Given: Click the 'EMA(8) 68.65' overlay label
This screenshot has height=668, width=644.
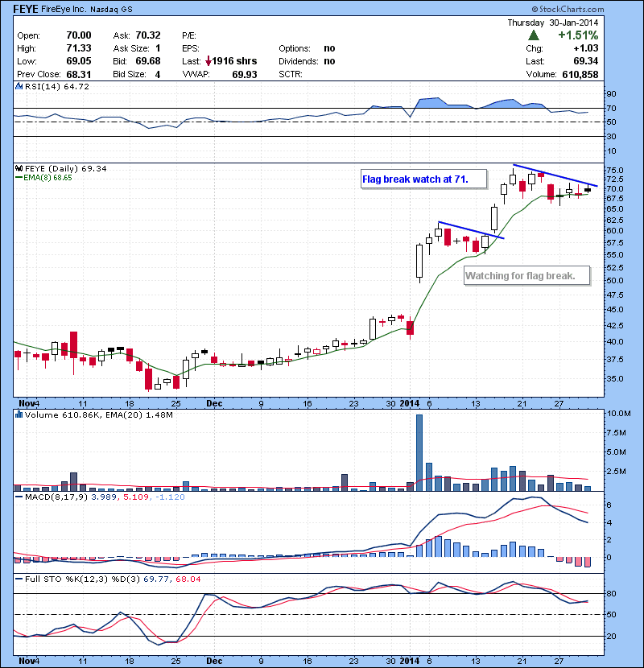Looking at the screenshot, I should 47,178.
